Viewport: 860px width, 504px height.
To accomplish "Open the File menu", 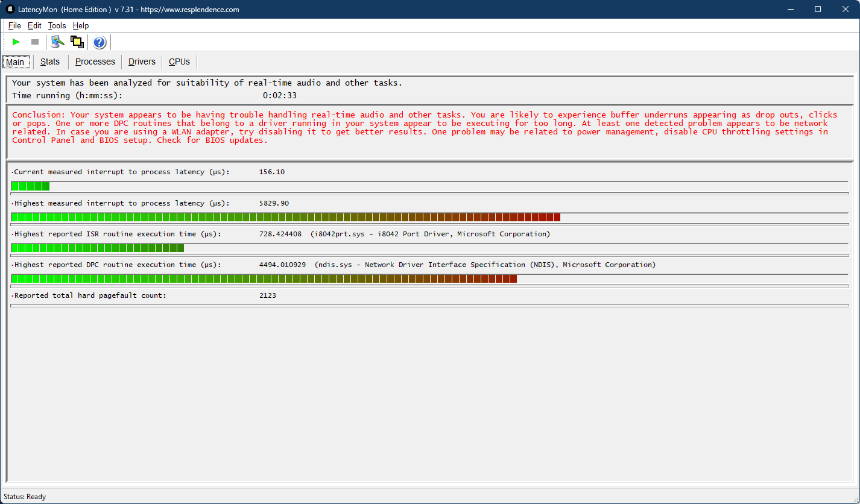I will coord(14,26).
